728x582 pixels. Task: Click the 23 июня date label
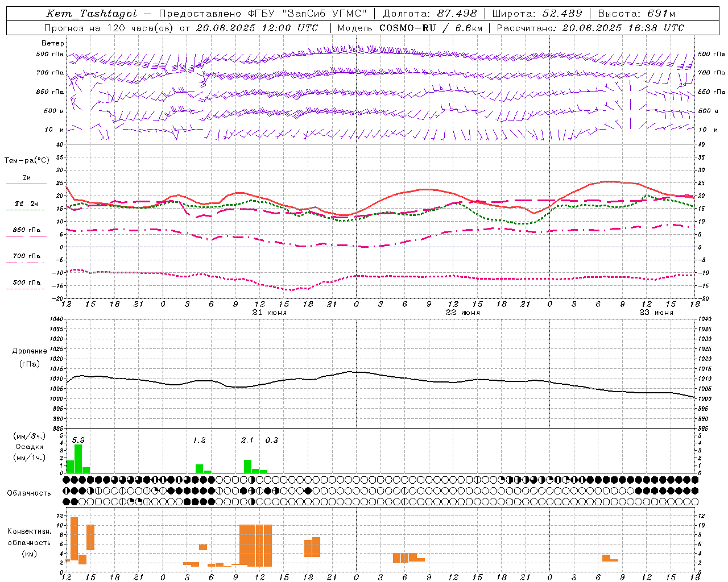coord(656,313)
